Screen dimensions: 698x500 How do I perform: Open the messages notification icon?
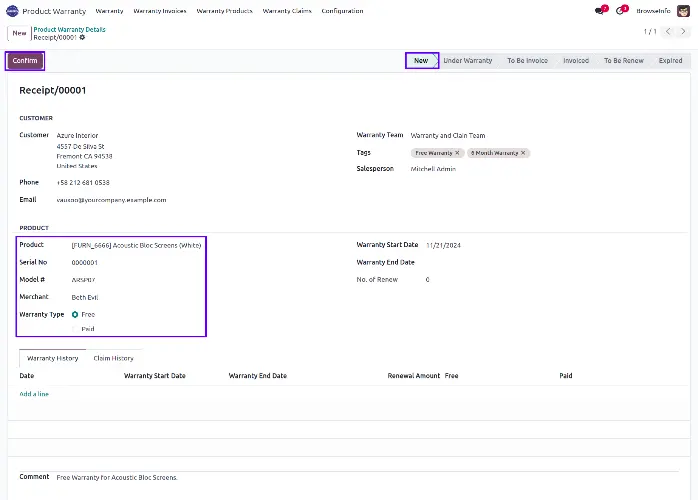(599, 11)
